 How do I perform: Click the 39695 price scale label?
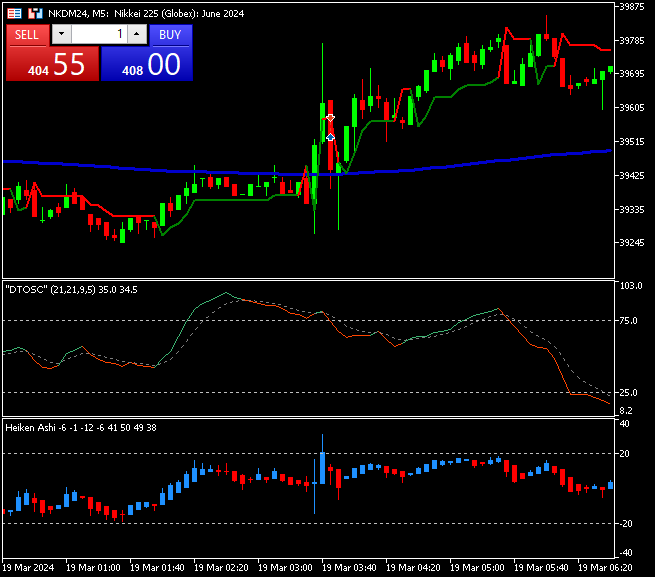[x=632, y=74]
